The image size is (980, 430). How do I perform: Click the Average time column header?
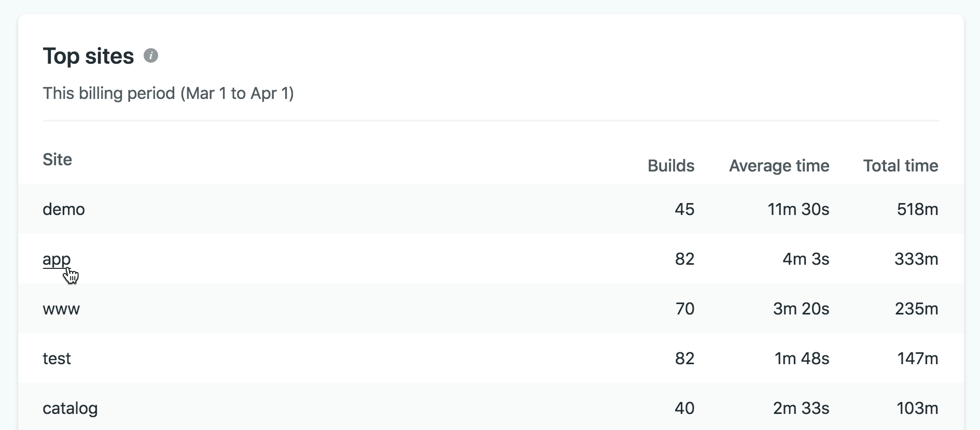click(x=779, y=166)
